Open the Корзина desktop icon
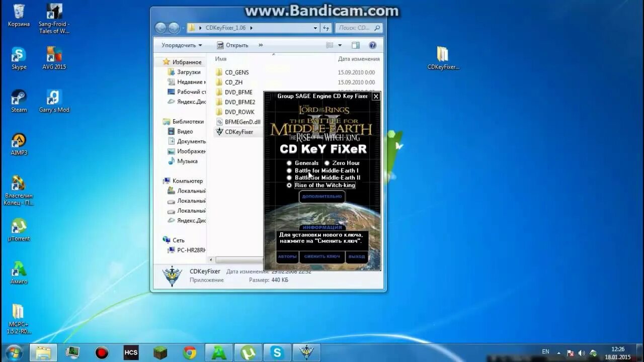The image size is (644, 362). tap(19, 15)
